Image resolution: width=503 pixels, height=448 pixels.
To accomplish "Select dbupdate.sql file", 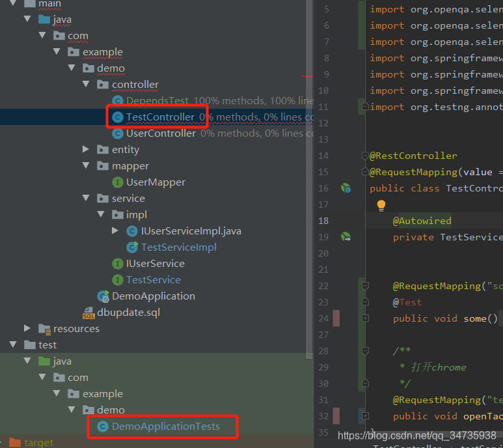I will click(x=129, y=313).
